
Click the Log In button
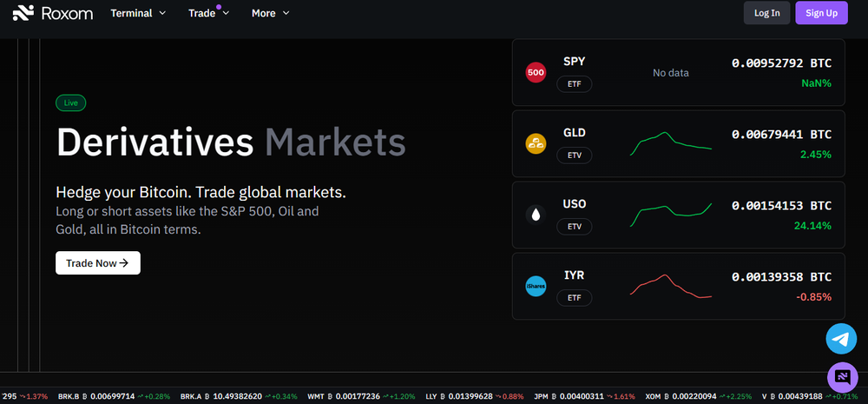[x=766, y=13]
